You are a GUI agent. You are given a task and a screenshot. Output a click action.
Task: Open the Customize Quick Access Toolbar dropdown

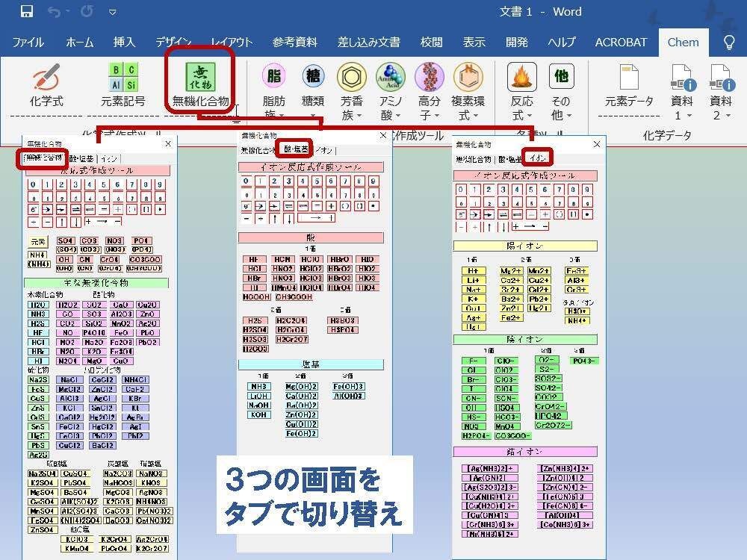click(113, 12)
